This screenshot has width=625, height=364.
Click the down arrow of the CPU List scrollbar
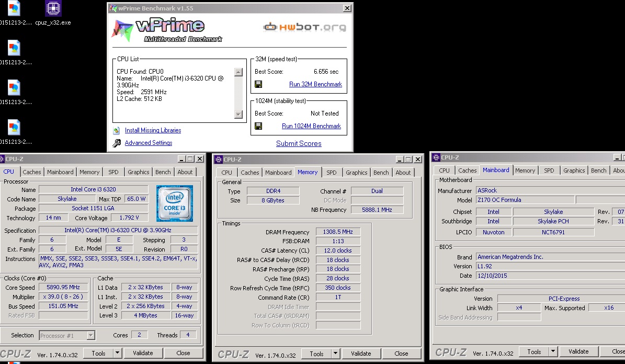coord(238,115)
